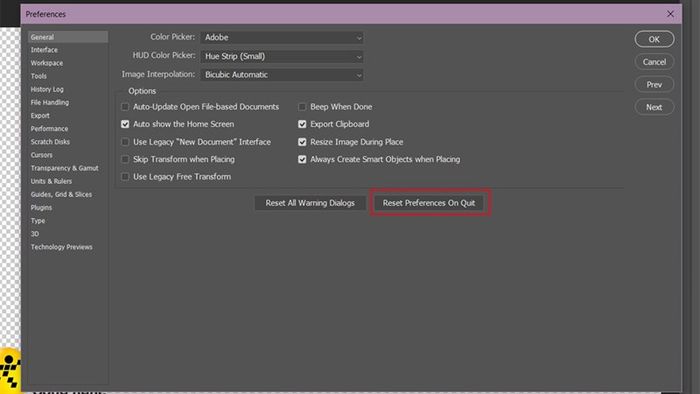
Task: Uncheck Export Clipboard option
Action: click(x=302, y=124)
